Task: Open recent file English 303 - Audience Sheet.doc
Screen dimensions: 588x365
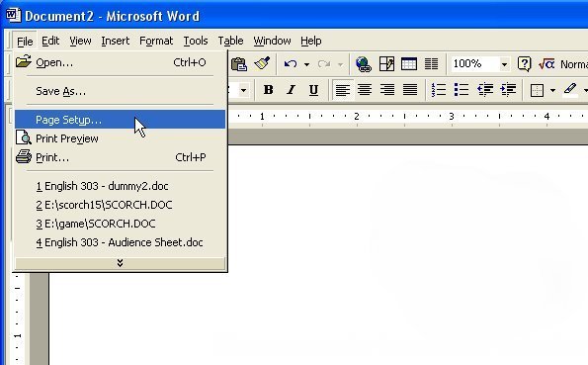Action: [120, 242]
